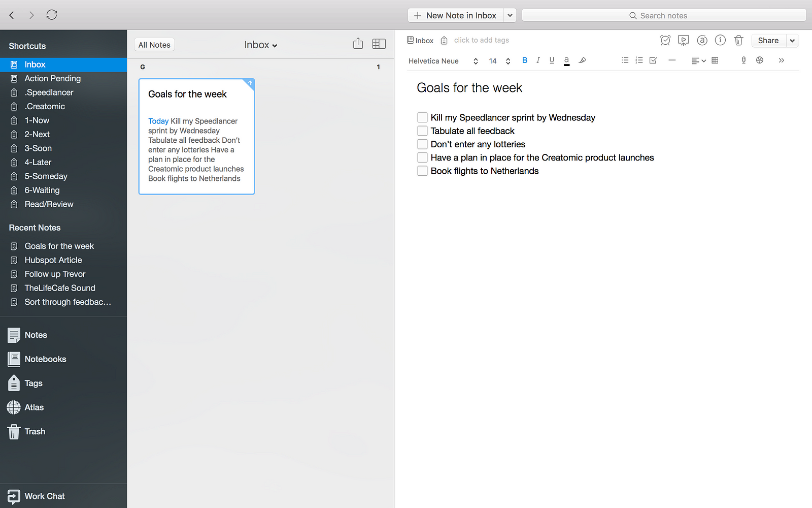Open recent note Hubspot Article

point(63,260)
